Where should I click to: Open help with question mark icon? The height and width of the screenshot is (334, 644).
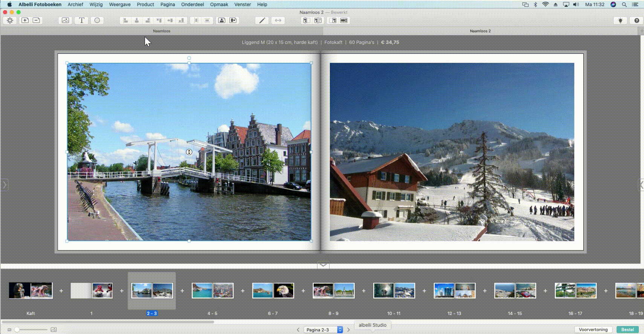[x=636, y=20]
